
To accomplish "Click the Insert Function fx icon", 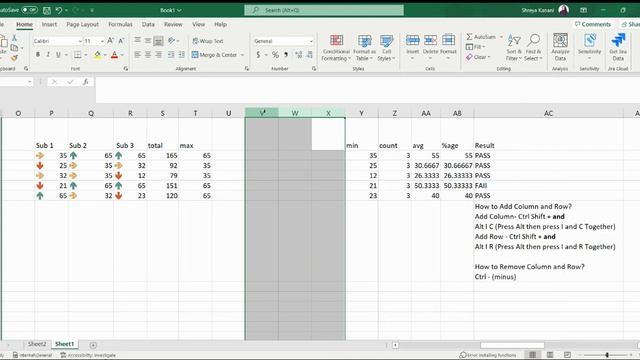I will click(x=86, y=82).
